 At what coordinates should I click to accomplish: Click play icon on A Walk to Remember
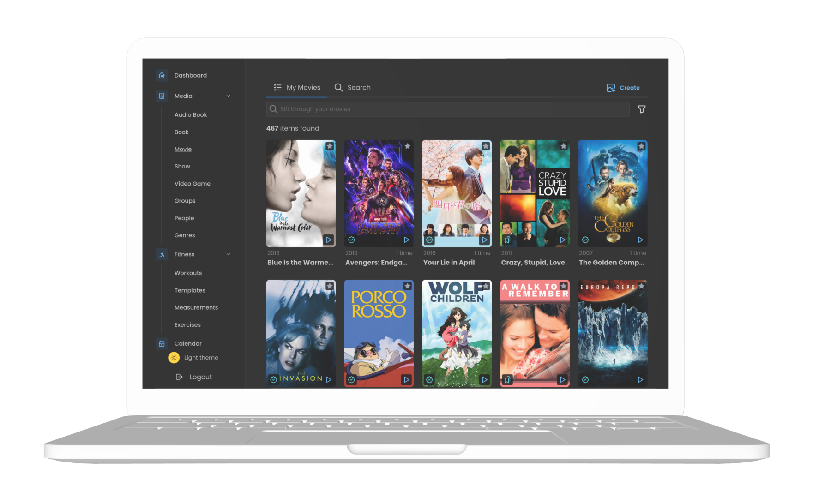pos(563,380)
